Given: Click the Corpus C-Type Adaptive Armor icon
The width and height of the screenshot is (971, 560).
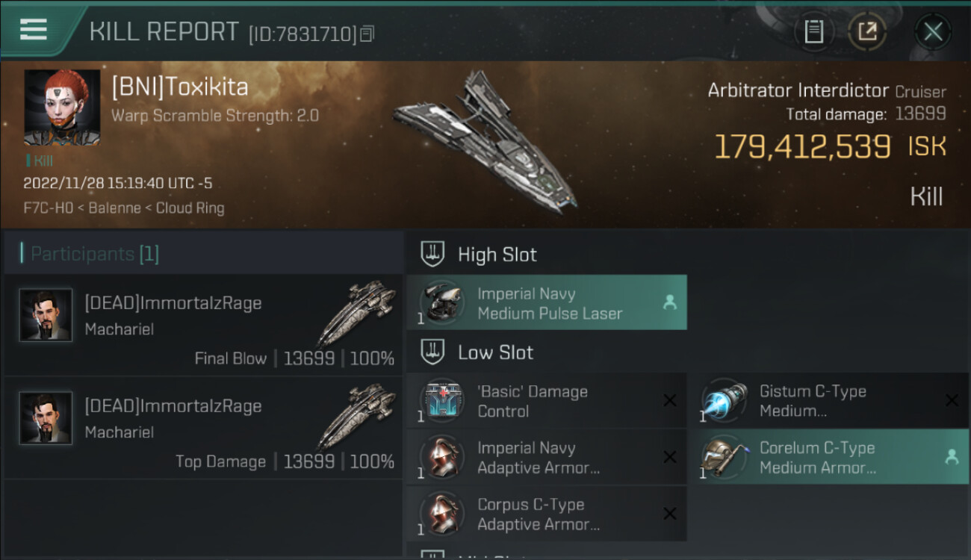Looking at the screenshot, I should [441, 514].
